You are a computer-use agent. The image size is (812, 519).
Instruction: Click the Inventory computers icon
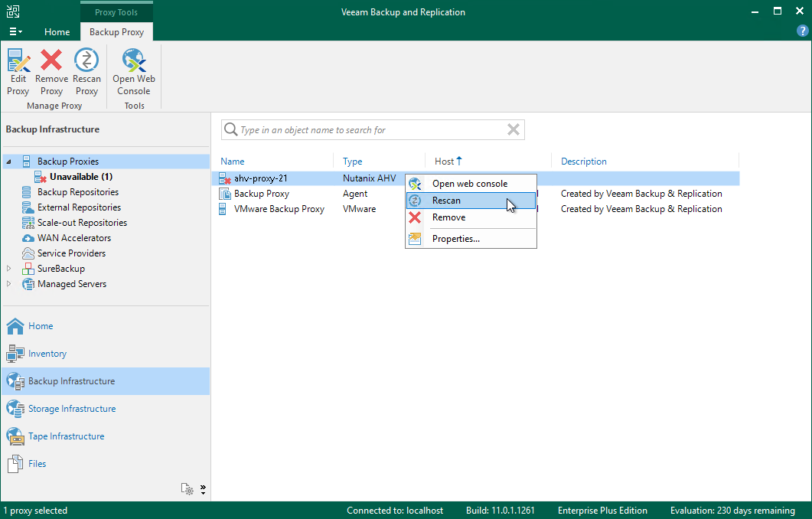[15, 353]
